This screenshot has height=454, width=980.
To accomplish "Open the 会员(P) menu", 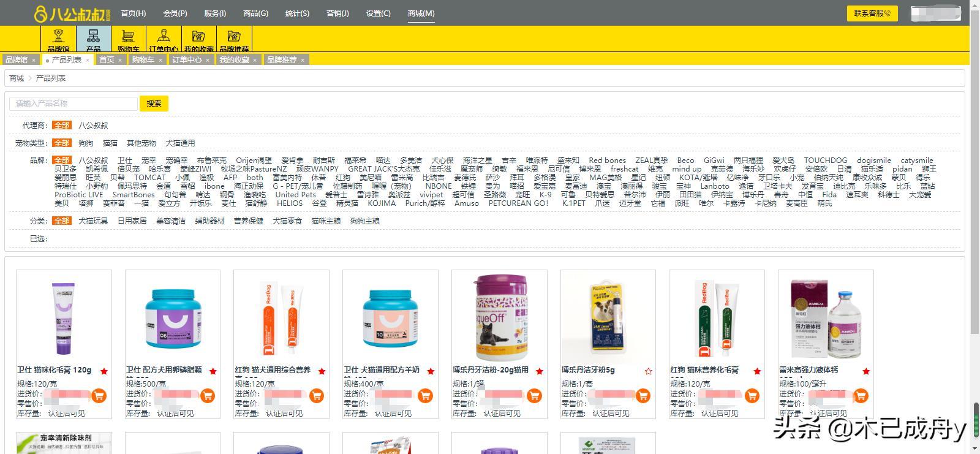I will click(x=175, y=13).
